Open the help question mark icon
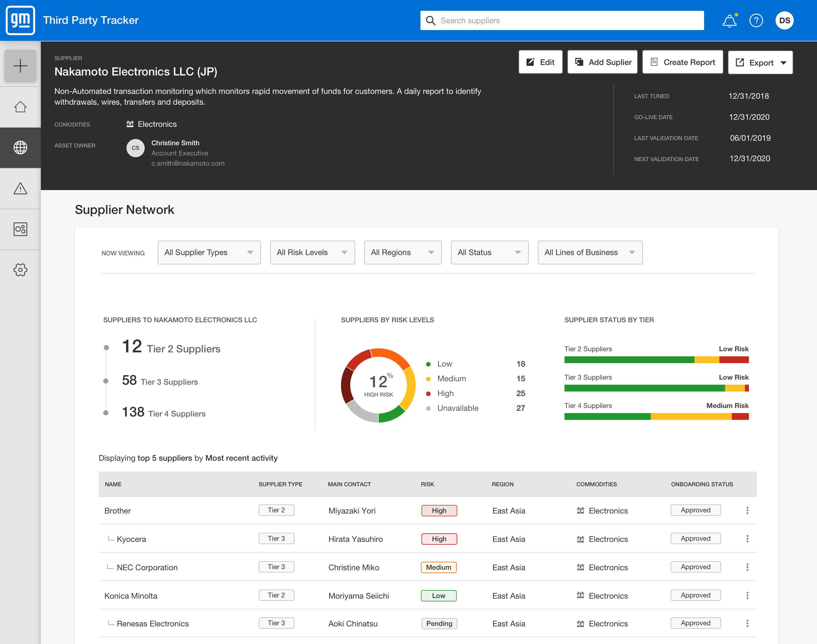817x644 pixels. point(756,20)
